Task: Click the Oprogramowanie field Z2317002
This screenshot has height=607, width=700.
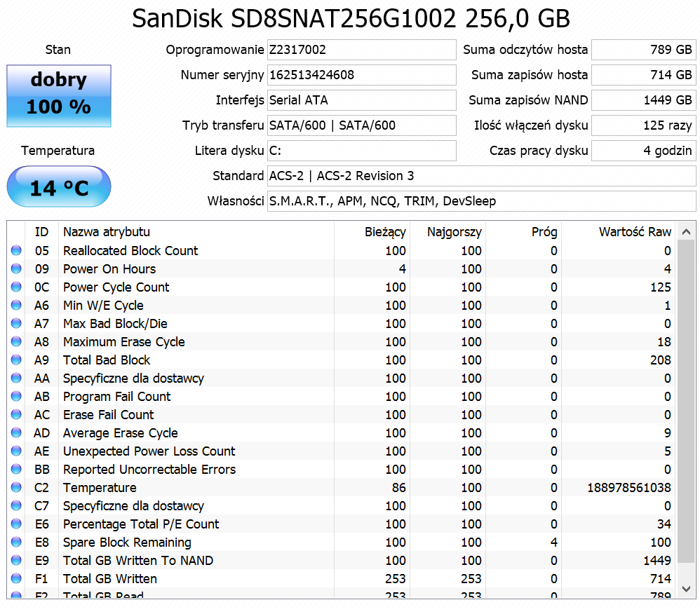Action: tap(362, 50)
